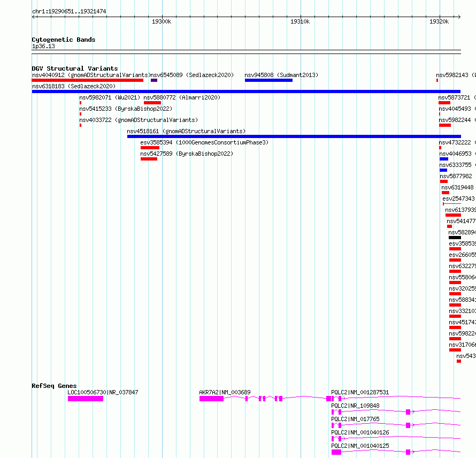Select the long blue nsv4518161 variant bar
The height and width of the screenshot is (458, 476).
click(294, 136)
